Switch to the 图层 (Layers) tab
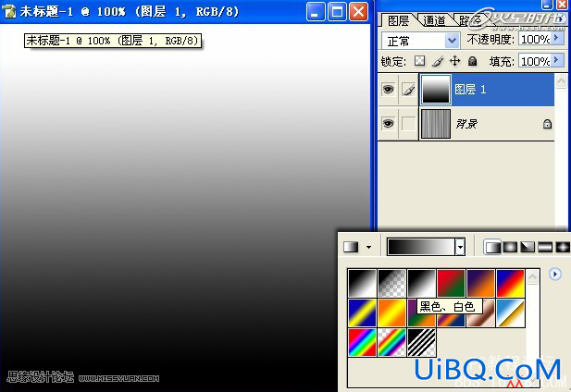571x392 pixels. (x=398, y=20)
